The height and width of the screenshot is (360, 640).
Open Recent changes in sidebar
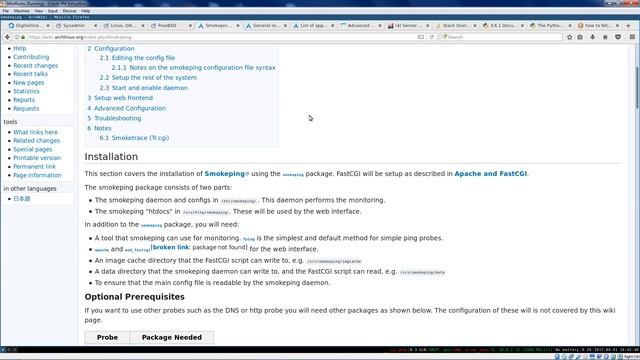click(x=36, y=65)
